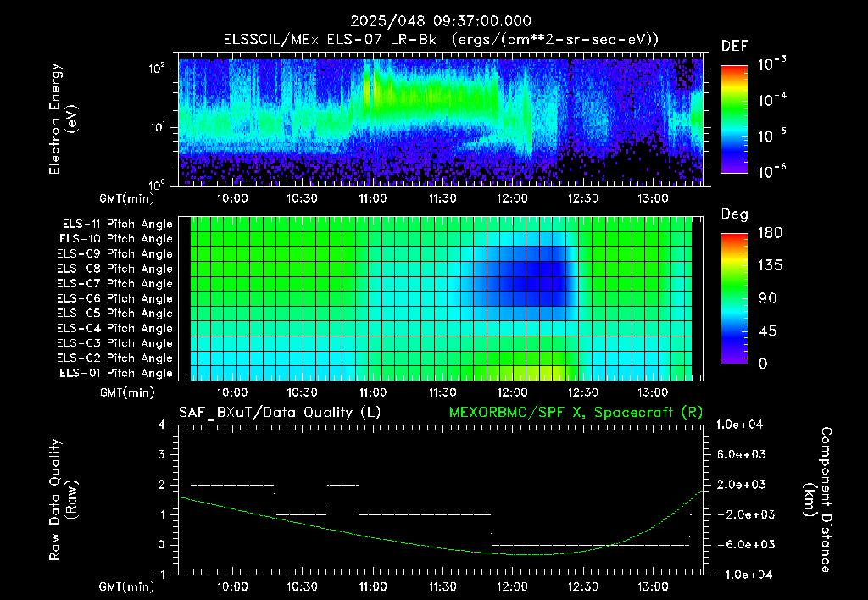Select the ELS-03 Pitch Angle row label

click(x=115, y=343)
